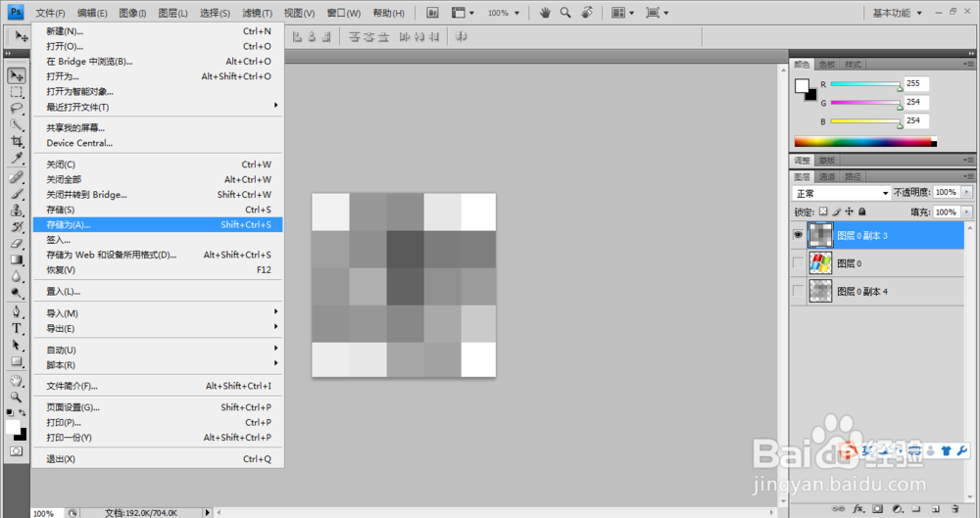Open the Color panel options menu
This screenshot has height=518, width=980.
point(968,64)
